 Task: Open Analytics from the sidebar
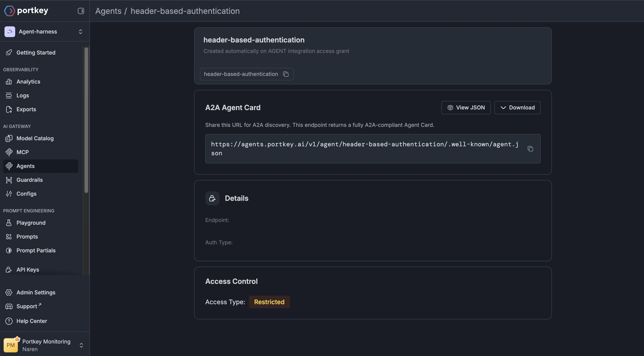coord(28,82)
